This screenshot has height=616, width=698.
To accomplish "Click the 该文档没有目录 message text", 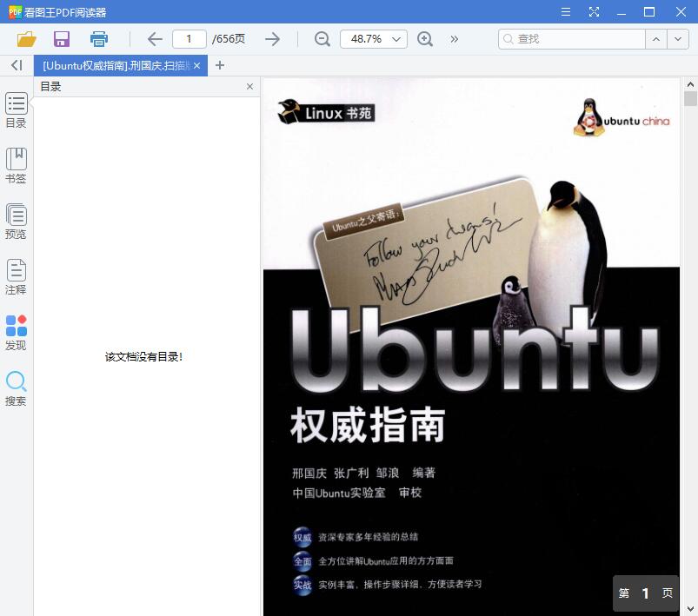I will 143,356.
